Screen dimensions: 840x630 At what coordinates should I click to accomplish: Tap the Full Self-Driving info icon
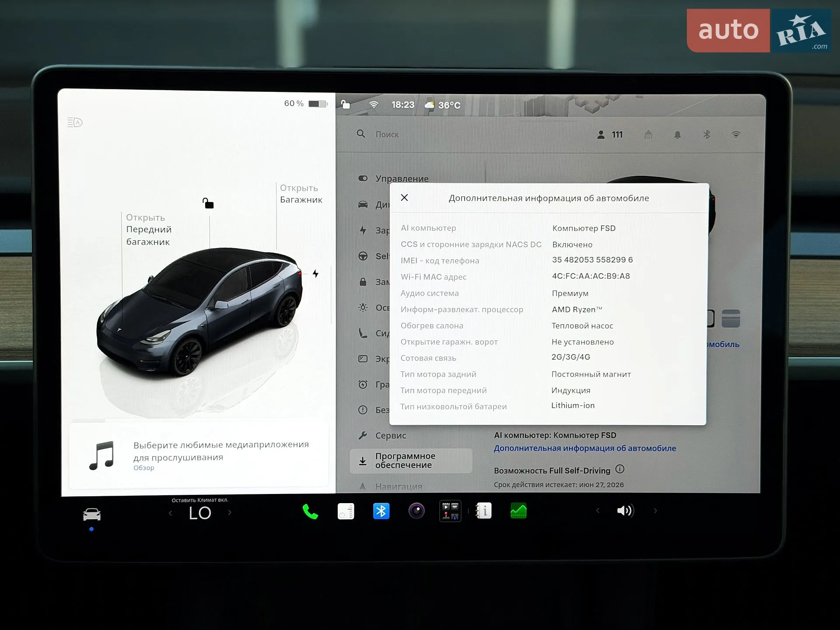point(620,469)
